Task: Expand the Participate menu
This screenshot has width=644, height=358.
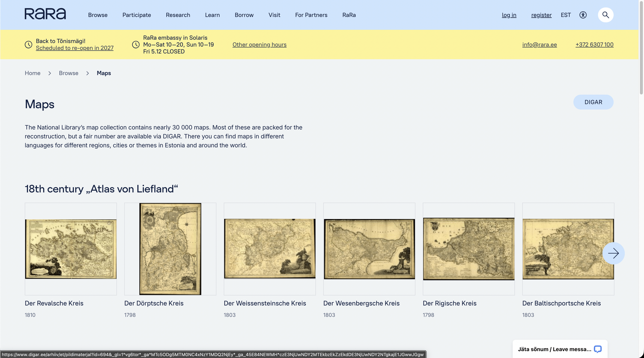Action: [136, 15]
